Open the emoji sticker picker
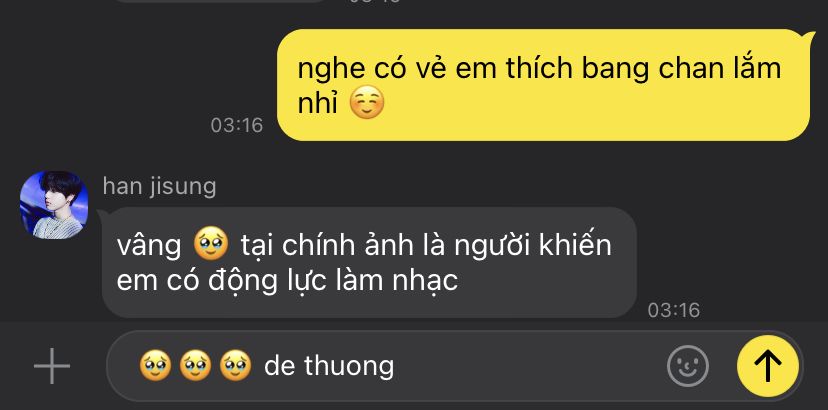 (688, 366)
